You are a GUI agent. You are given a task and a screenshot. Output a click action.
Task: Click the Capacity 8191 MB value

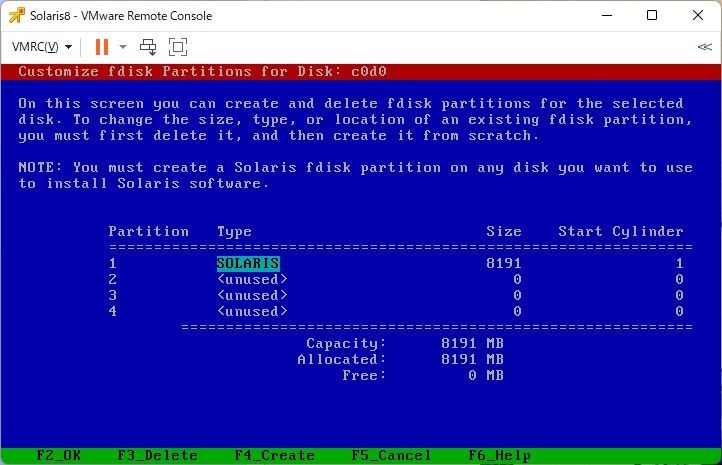pyautogui.click(x=472, y=343)
